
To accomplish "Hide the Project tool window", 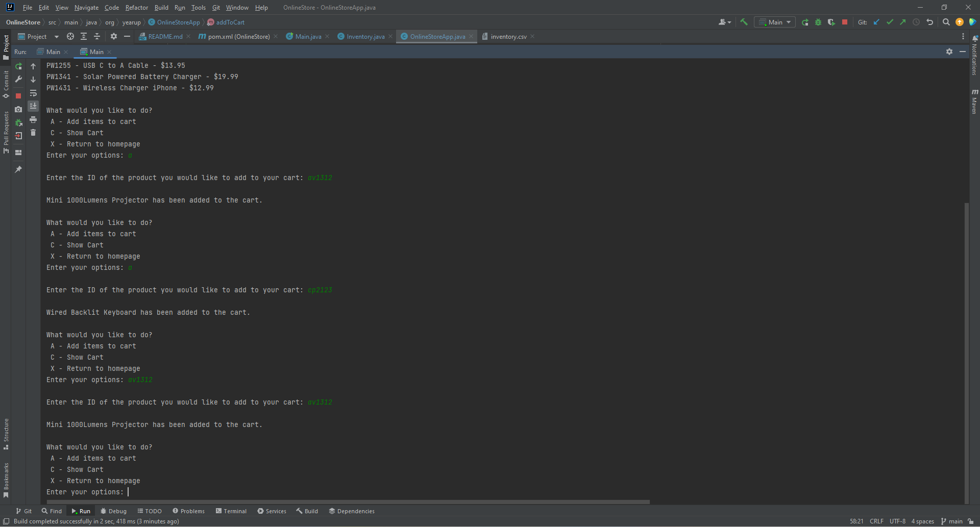I will (x=127, y=36).
